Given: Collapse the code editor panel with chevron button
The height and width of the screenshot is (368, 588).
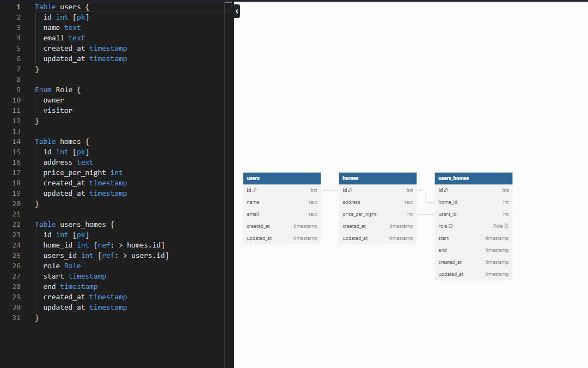Looking at the screenshot, I should [237, 11].
